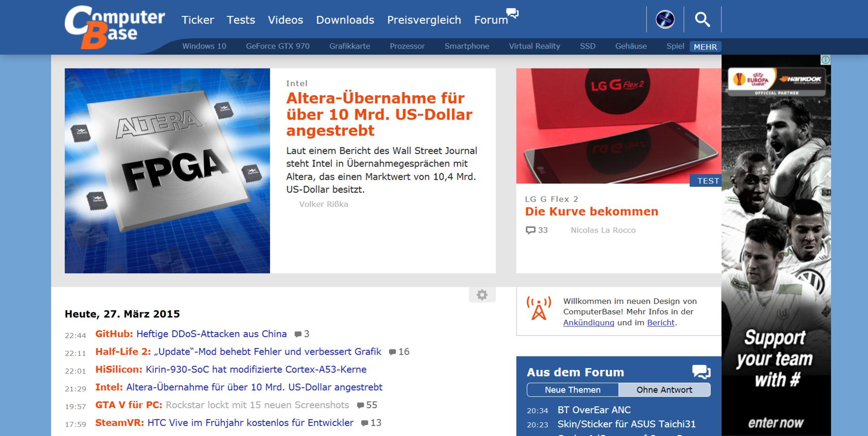Open the Ticker menu item
The width and height of the screenshot is (868, 436).
click(198, 20)
